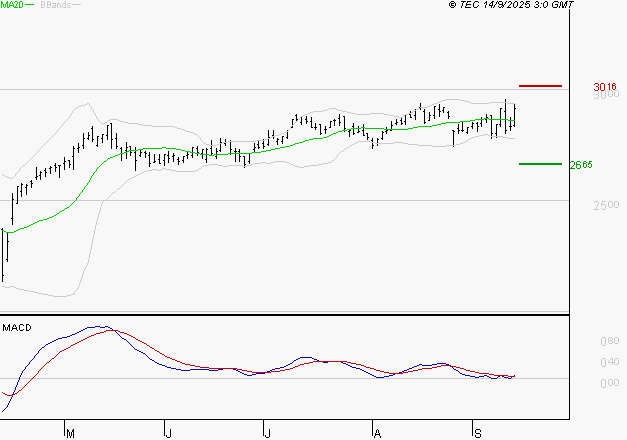Click the A month marker on time axis
The image size is (627, 440).
click(377, 433)
